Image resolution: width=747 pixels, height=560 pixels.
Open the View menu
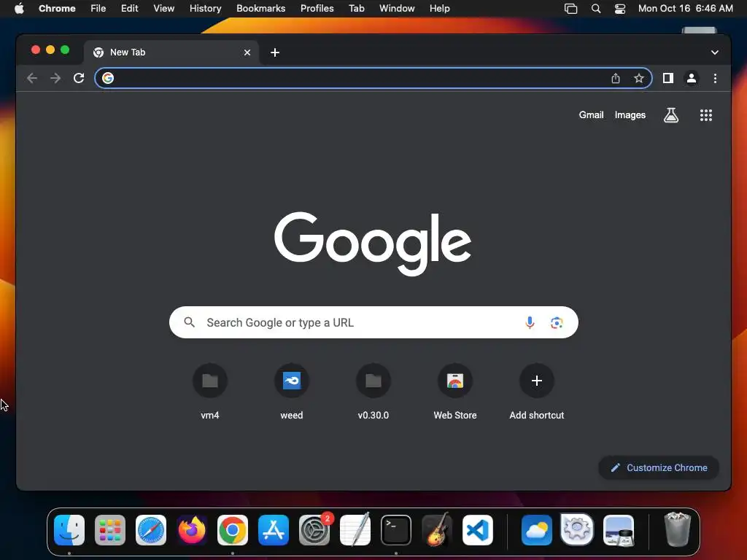(x=164, y=8)
